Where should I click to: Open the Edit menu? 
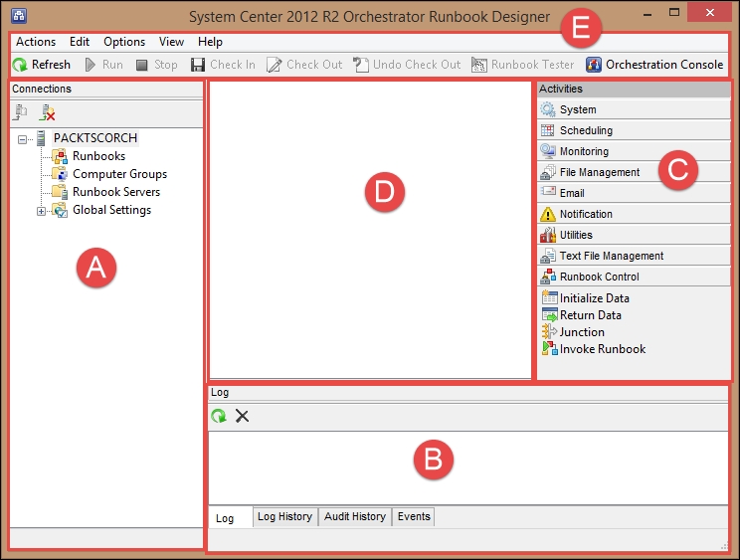(x=80, y=42)
